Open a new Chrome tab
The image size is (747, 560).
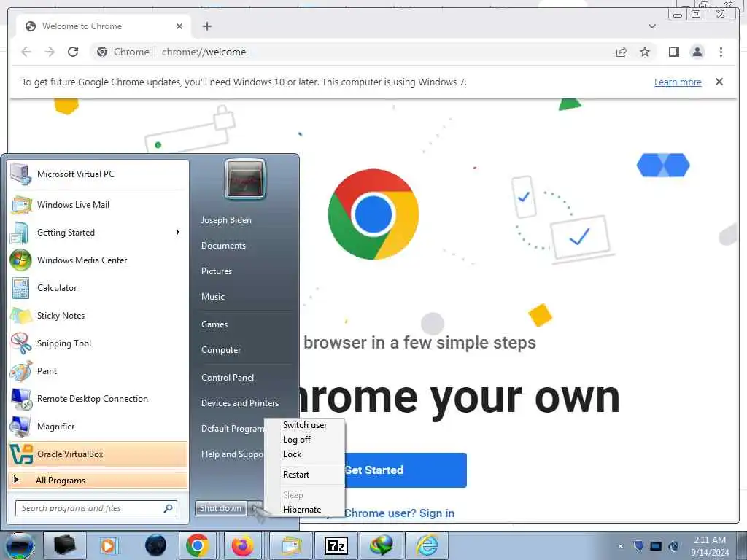pyautogui.click(x=206, y=26)
